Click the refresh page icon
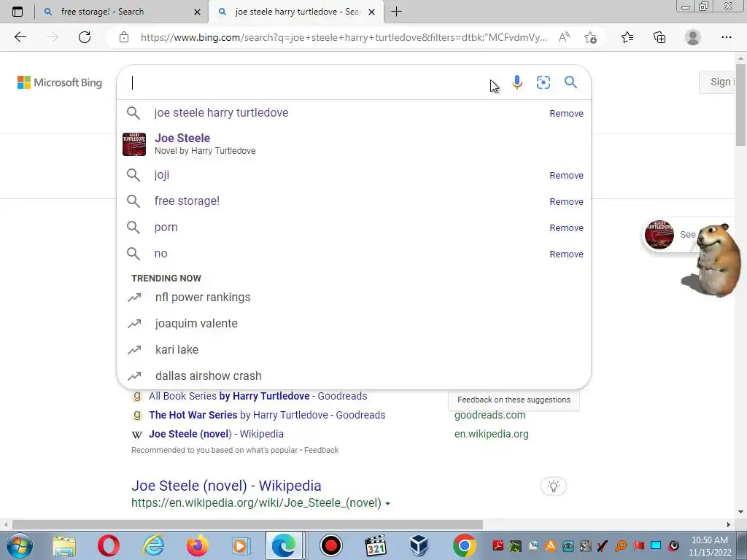 [85, 37]
